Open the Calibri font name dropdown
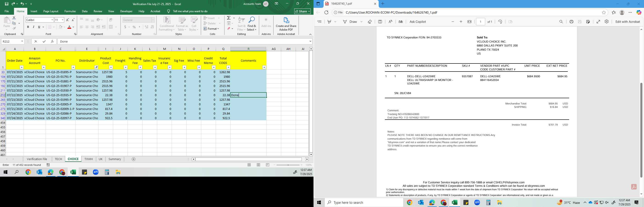 [x=52, y=20]
